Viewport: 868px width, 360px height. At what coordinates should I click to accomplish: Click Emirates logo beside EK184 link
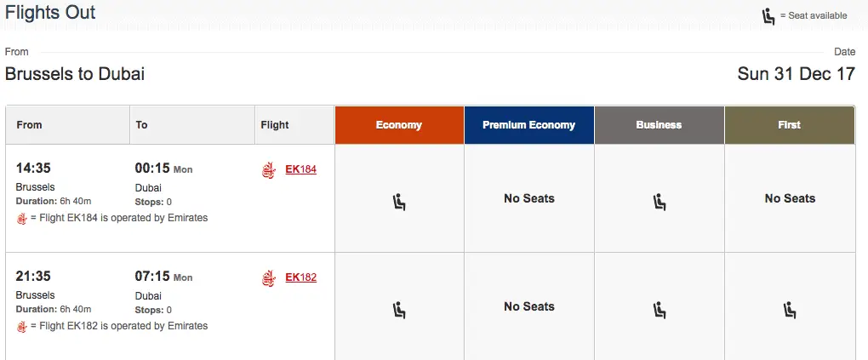coord(269,170)
